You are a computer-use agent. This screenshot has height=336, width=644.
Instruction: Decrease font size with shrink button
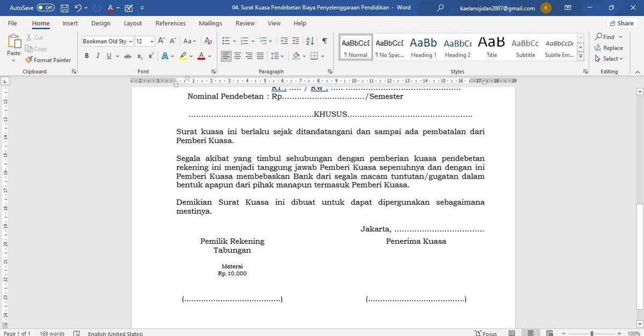[172, 41]
